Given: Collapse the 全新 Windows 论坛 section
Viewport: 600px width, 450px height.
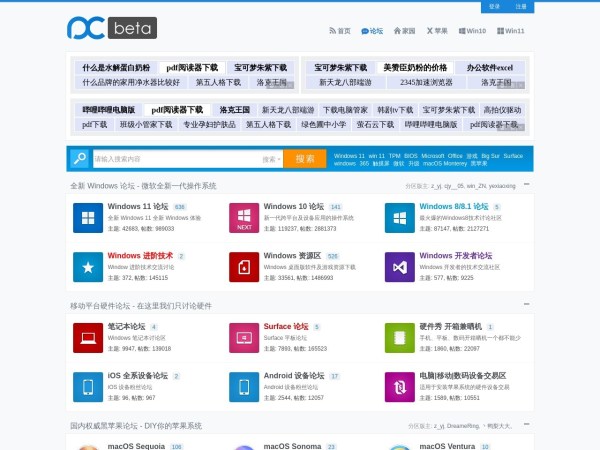Looking at the screenshot, I should [526, 184].
